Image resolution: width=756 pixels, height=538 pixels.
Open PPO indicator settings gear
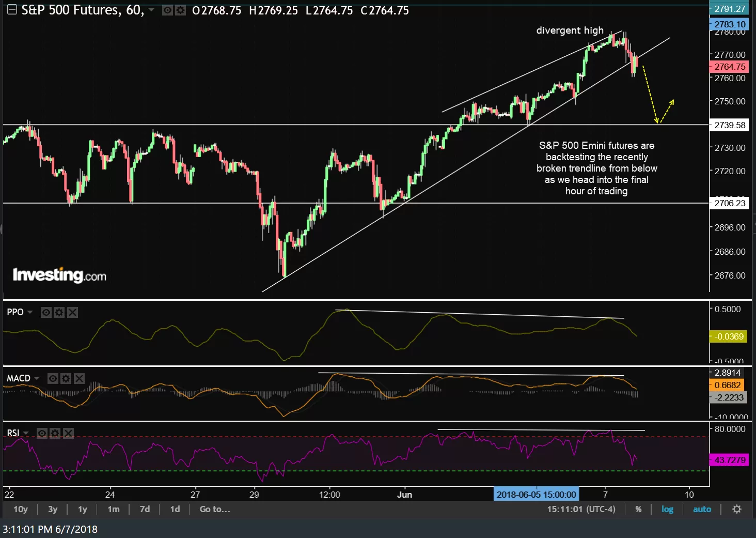59,312
